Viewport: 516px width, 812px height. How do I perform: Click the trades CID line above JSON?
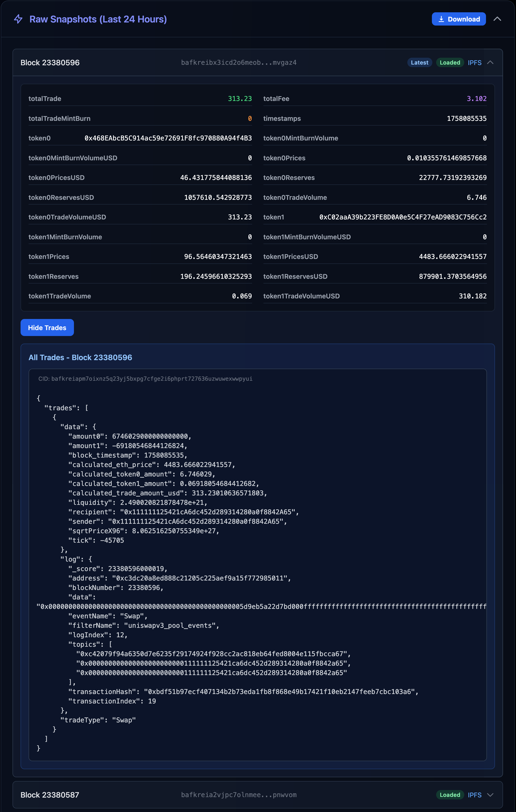145,379
